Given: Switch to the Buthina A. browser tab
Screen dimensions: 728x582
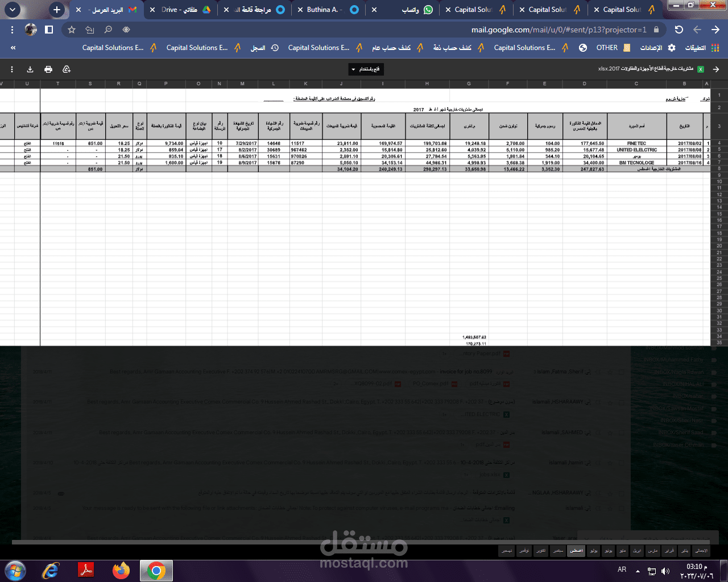Looking at the screenshot, I should 329,10.
